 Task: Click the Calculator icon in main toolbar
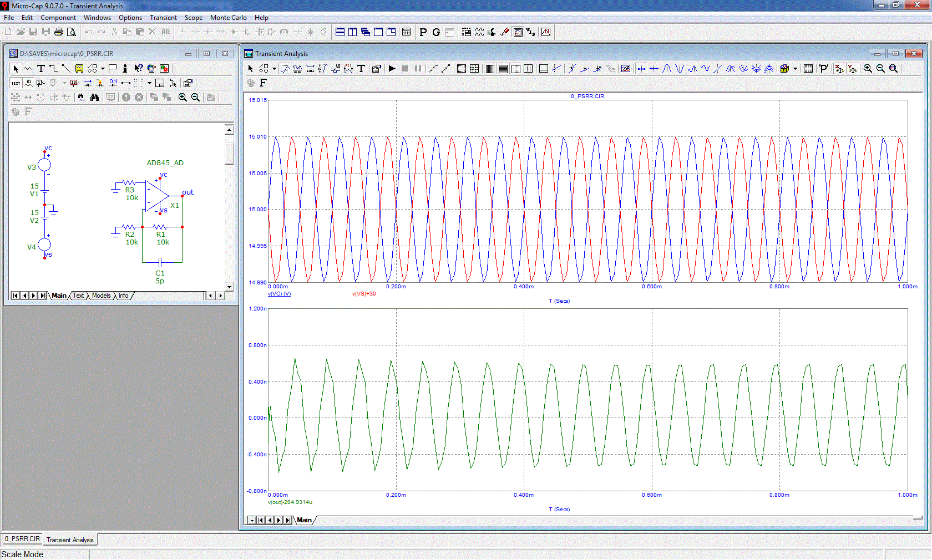406,32
